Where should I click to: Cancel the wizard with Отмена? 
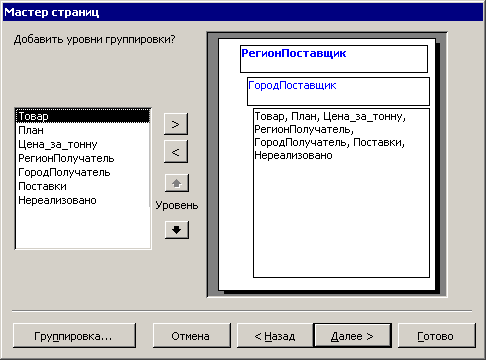192,336
